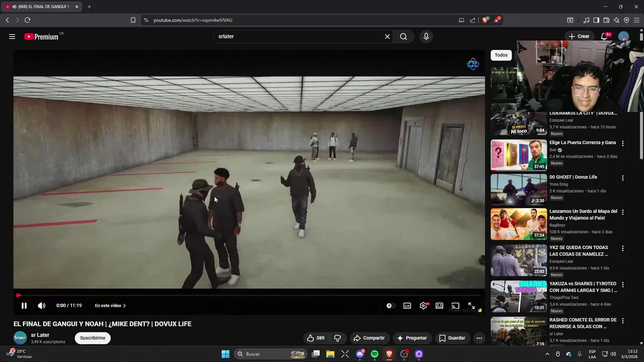Open options for 'YKZ SE QUEDA' video

point(623,248)
